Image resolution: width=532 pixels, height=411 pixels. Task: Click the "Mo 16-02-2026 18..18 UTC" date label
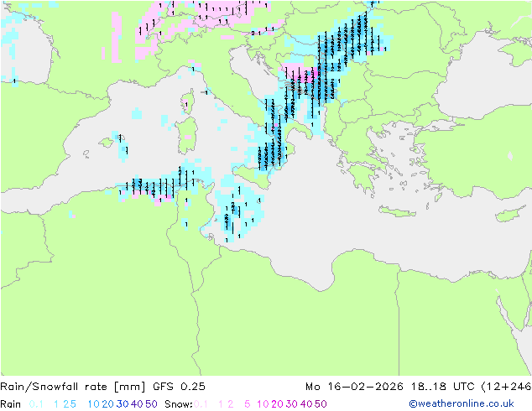tap(392, 387)
